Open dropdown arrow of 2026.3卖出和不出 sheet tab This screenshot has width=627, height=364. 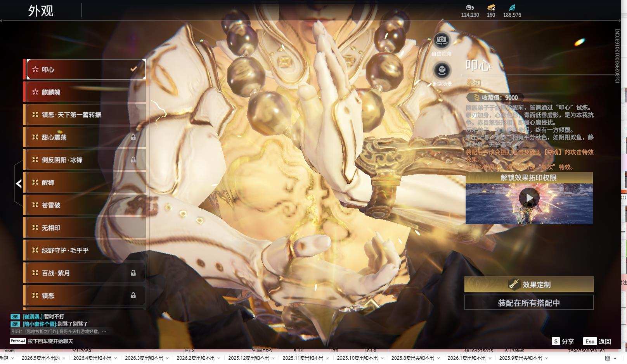167,358
